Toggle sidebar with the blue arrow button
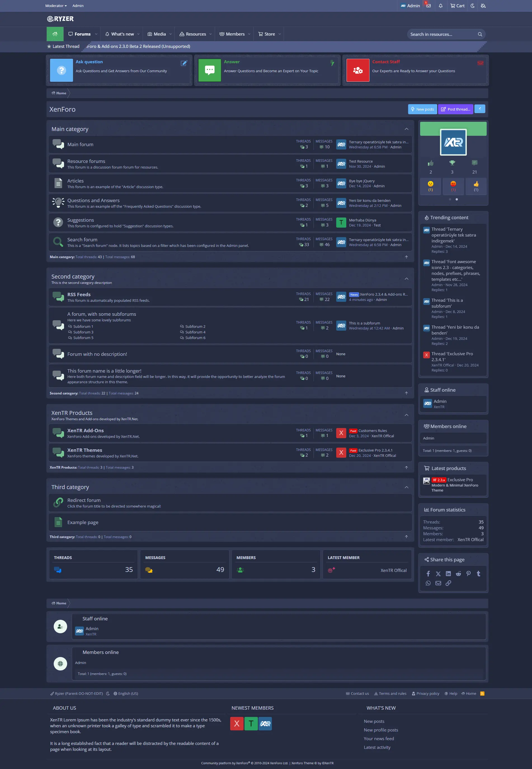532x769 pixels. click(x=480, y=109)
